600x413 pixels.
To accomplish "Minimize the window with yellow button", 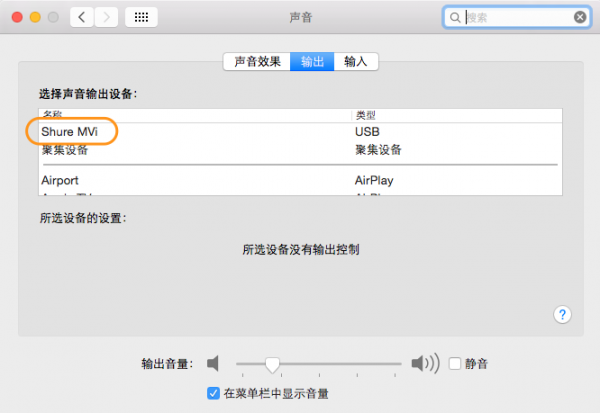I will pos(35,17).
